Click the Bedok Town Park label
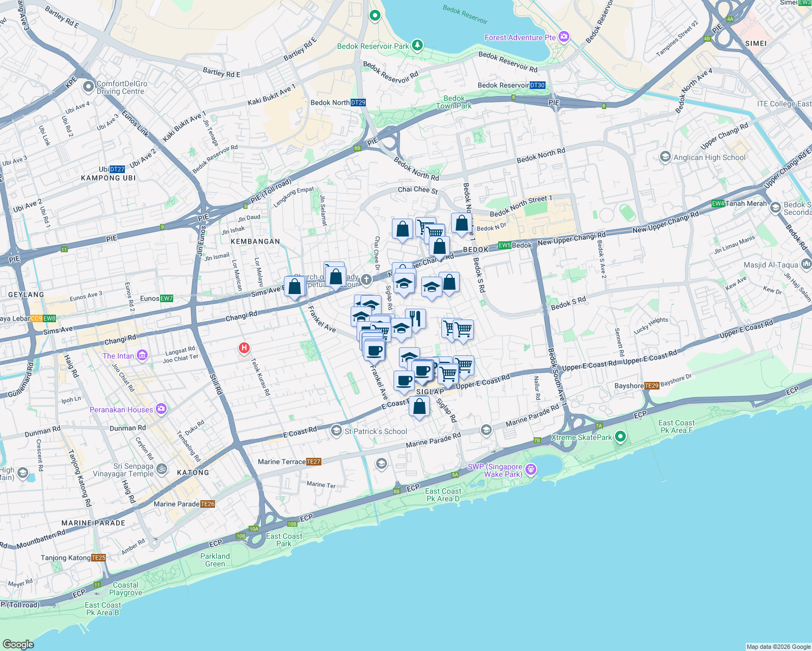This screenshot has width=812, height=651. click(x=454, y=102)
